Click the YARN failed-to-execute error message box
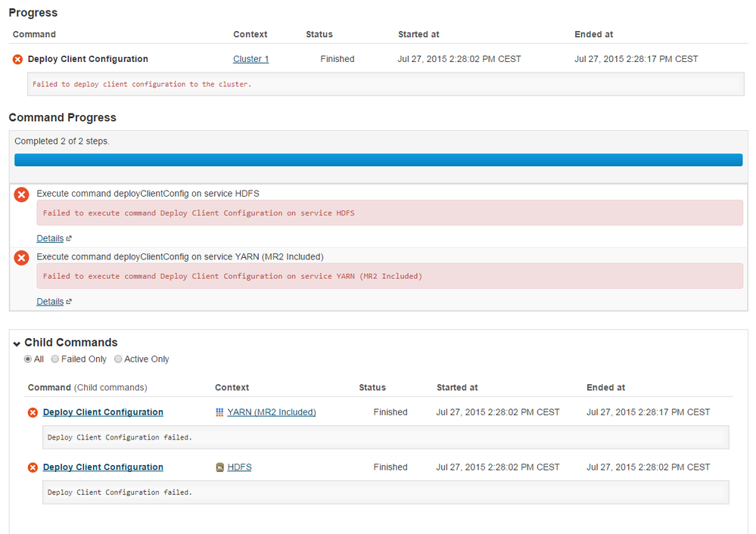This screenshot has height=534, width=756. [x=390, y=276]
